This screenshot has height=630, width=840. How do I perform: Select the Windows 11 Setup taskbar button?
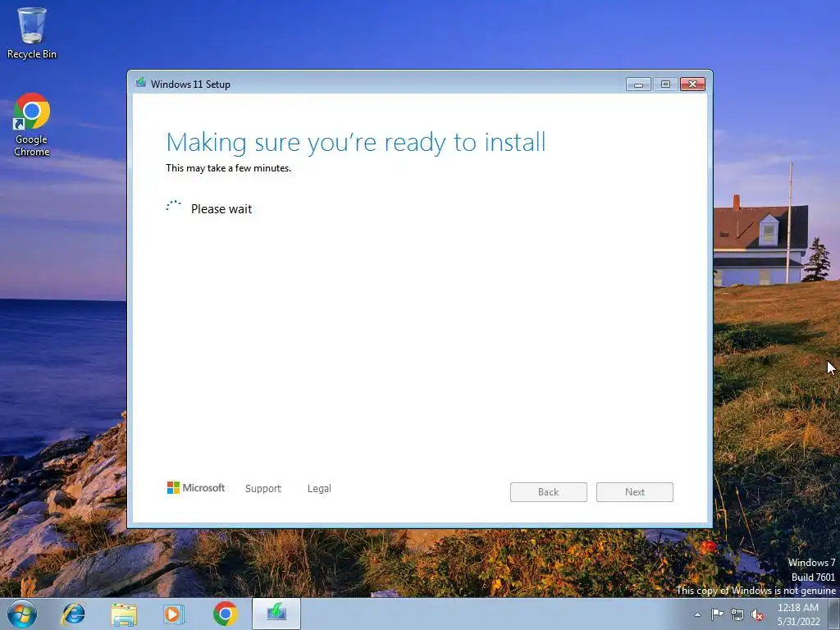coord(276,614)
